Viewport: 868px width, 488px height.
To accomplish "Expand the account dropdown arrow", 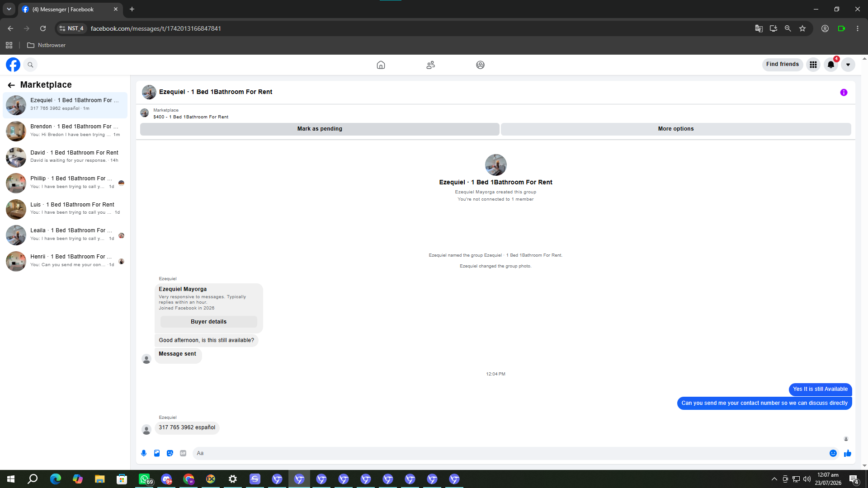I will 848,65.
